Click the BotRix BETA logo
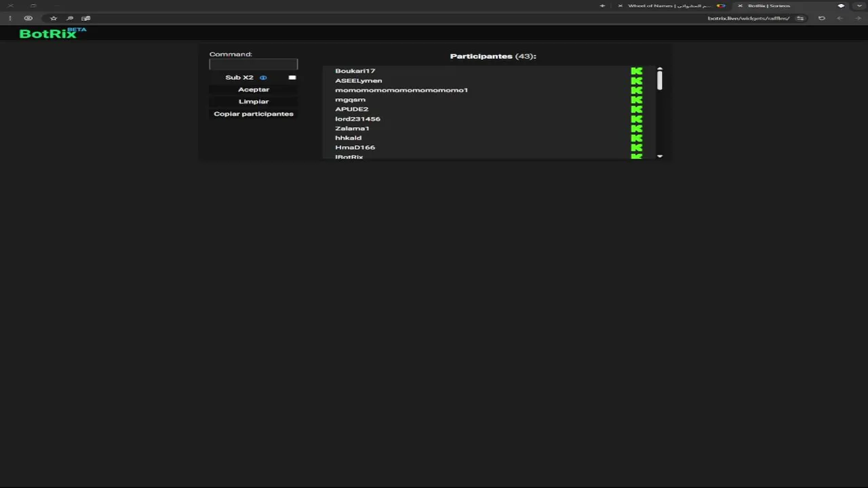Viewport: 868px width, 488px height. click(x=53, y=33)
